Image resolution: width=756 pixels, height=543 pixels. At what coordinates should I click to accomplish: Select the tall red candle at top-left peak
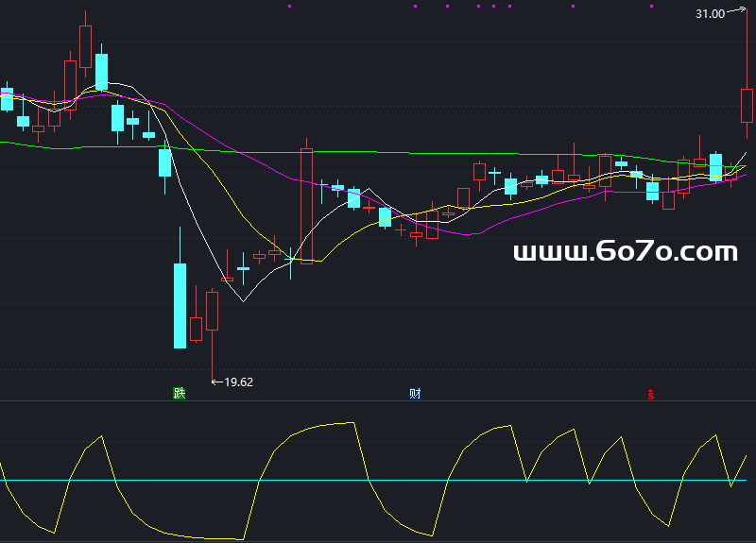pos(86,46)
